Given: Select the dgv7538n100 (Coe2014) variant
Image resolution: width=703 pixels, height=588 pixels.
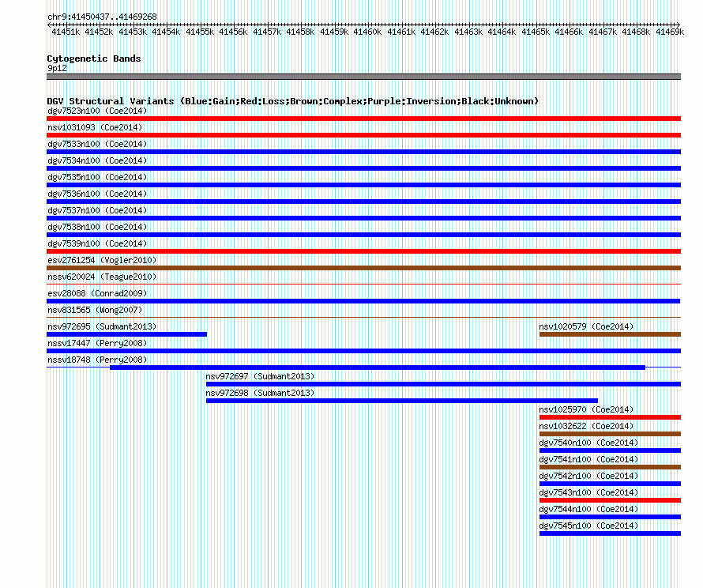Looking at the screenshot, I should (x=97, y=227).
